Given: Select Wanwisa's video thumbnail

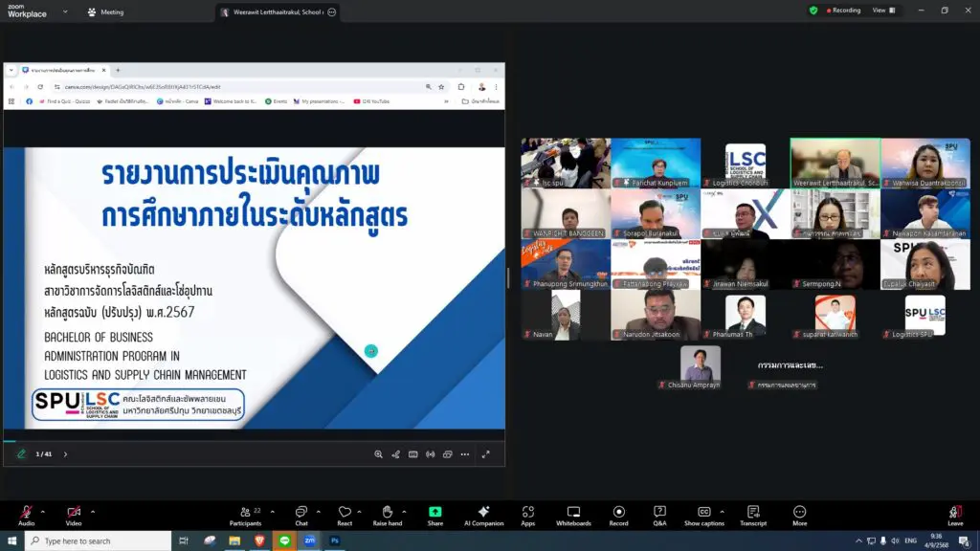Looking at the screenshot, I should click(x=924, y=163).
